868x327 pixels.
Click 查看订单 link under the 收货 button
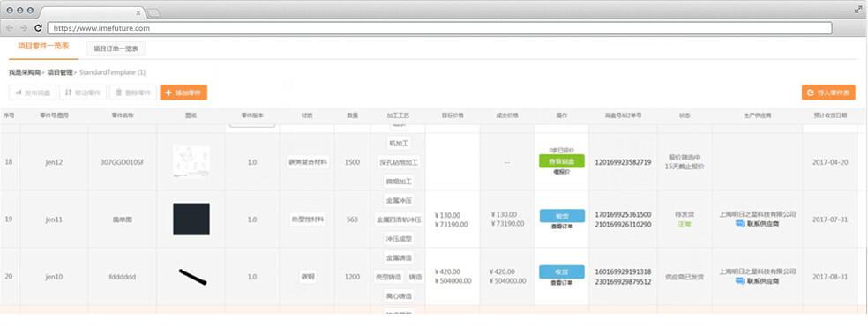pyautogui.click(x=562, y=283)
